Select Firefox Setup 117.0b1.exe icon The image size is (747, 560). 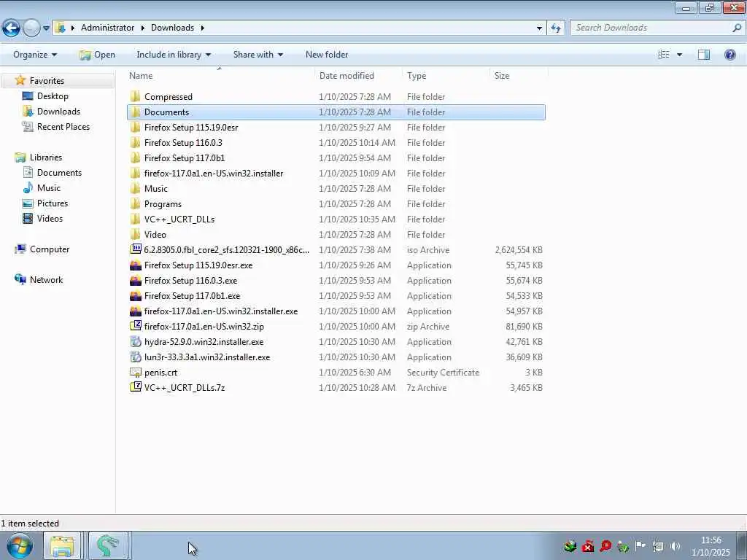pos(135,296)
